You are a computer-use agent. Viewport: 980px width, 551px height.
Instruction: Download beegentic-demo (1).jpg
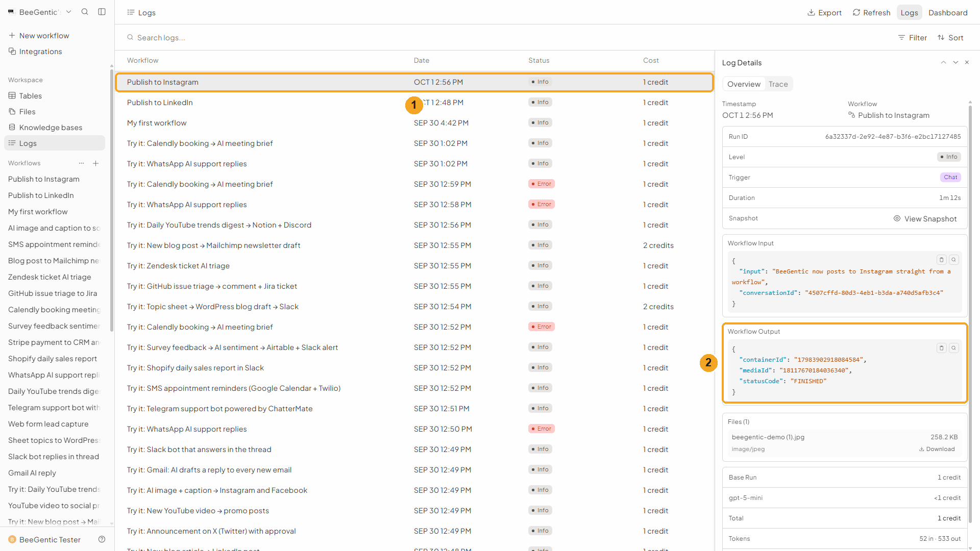[937, 449]
